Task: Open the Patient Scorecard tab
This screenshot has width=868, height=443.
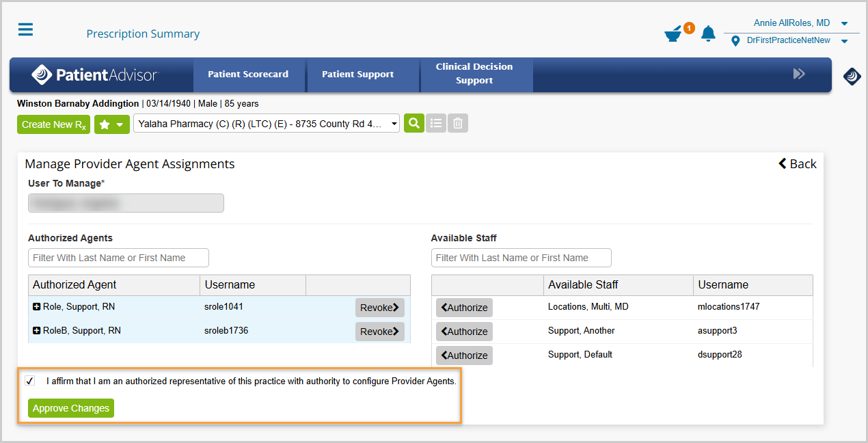Action: 248,75
